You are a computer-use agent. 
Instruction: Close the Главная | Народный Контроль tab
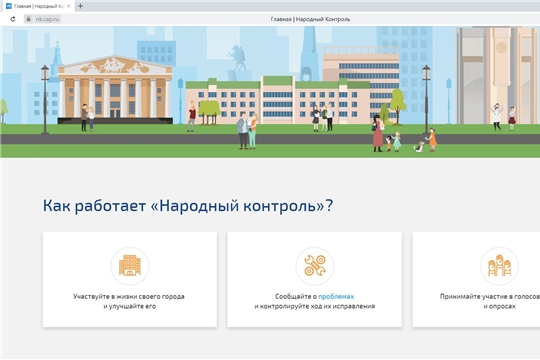coord(69,6)
